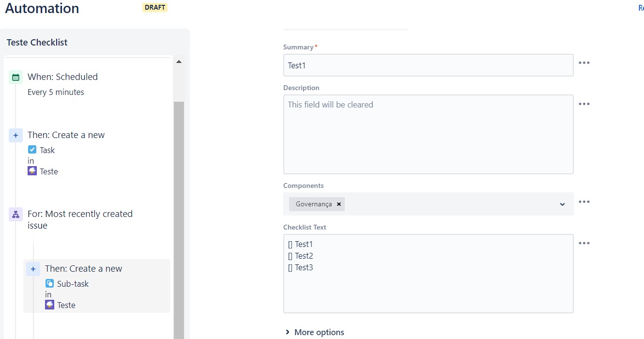Click the Teste project avatar under Sub-task

tap(49, 305)
